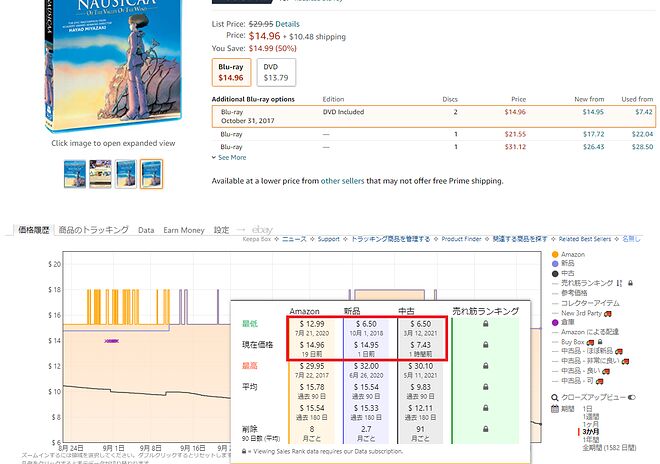Screen dimensions: 660x464
Task: Click the magnifier icon beside クローズアップビュー
Action: (555, 397)
